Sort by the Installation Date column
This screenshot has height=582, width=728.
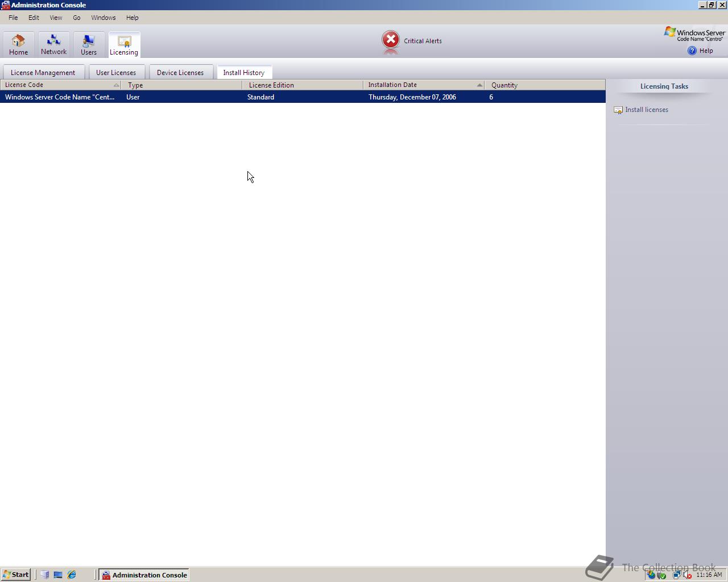[424, 85]
